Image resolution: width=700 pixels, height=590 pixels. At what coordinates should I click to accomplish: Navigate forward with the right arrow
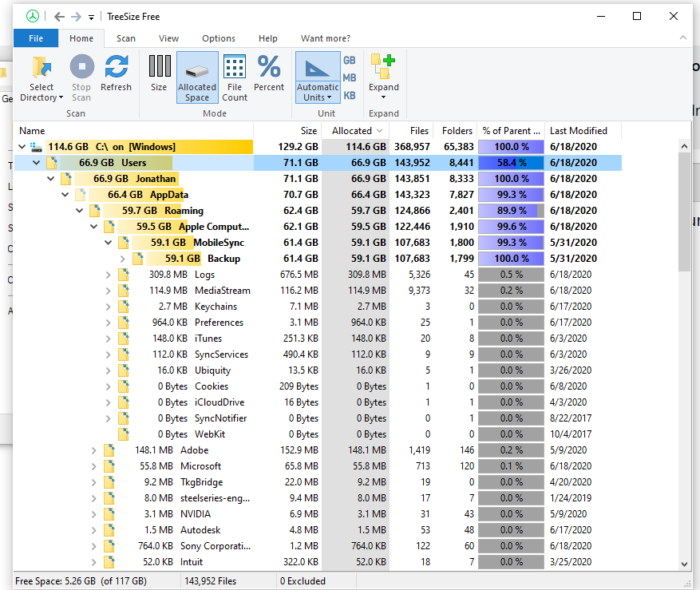coord(77,17)
